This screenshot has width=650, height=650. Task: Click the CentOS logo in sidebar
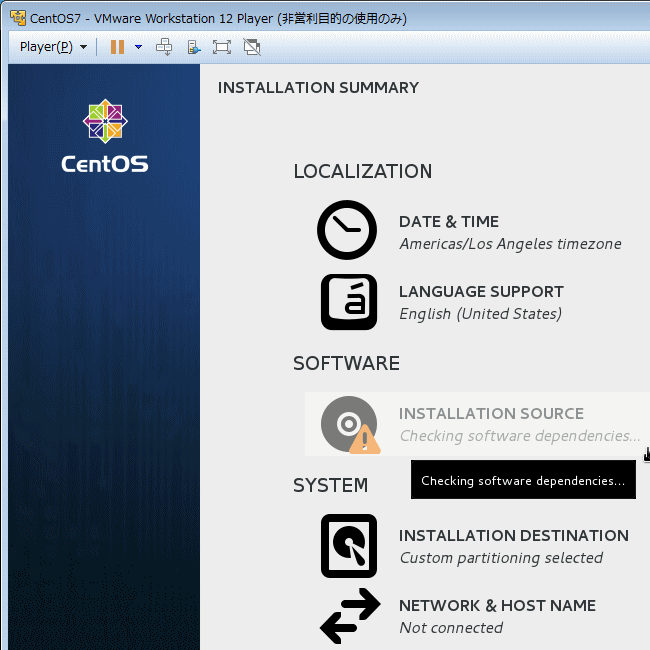(105, 121)
